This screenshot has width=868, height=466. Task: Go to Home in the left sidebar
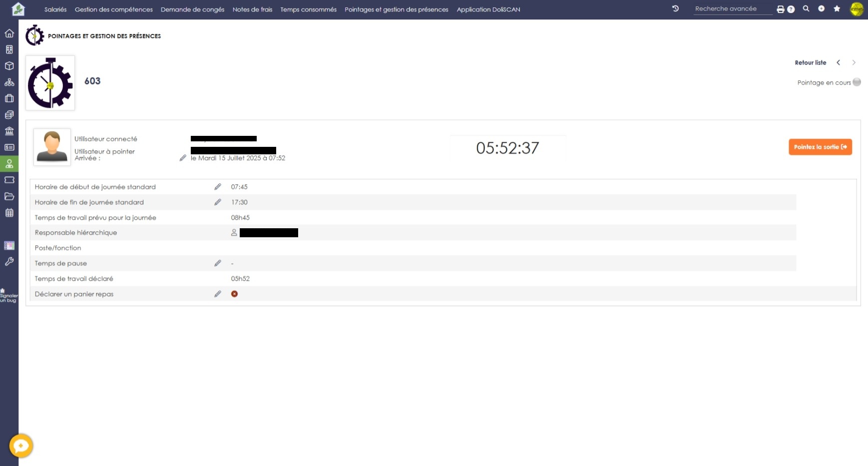(x=9, y=33)
